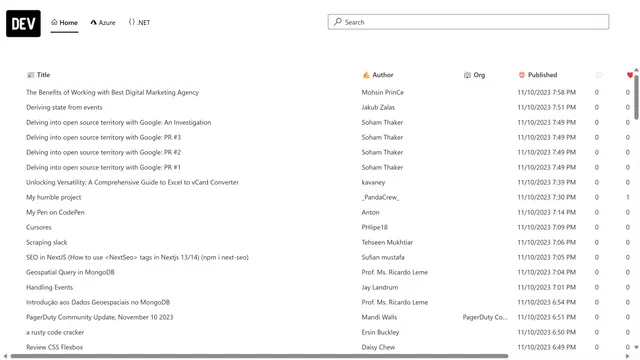Click published date '11/10/2023 7:30 PM'
Image resolution: width=640 pixels, height=360 pixels.
(x=547, y=197)
